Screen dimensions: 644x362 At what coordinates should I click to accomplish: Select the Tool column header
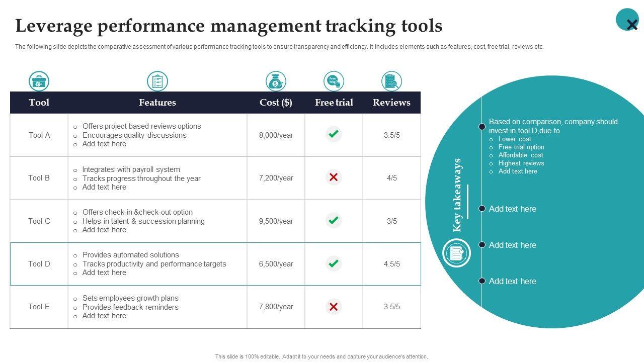[x=39, y=103]
